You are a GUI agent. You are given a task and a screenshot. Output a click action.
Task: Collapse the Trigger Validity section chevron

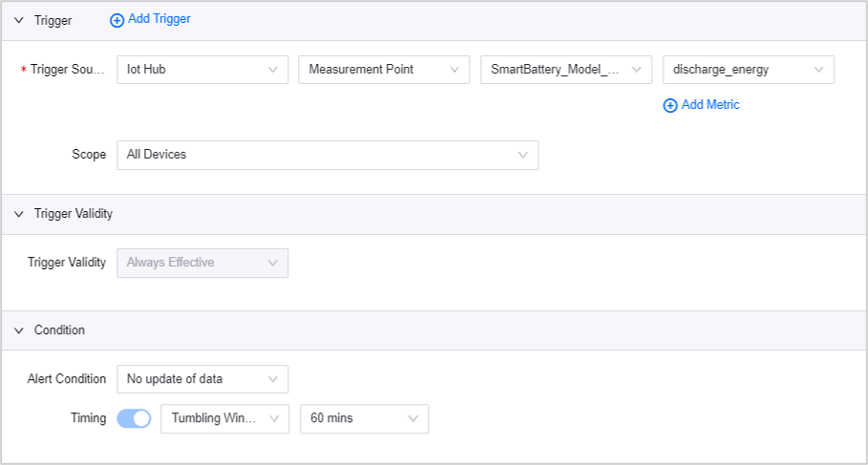point(18,214)
